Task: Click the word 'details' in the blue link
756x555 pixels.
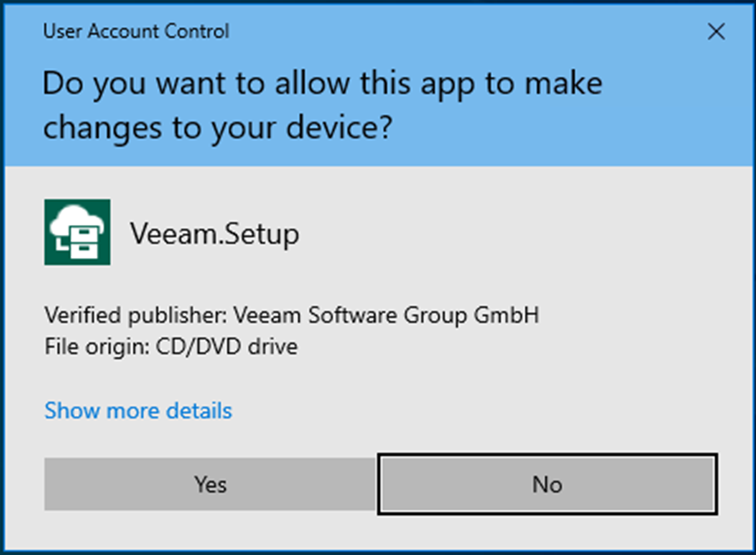Action: point(199,410)
